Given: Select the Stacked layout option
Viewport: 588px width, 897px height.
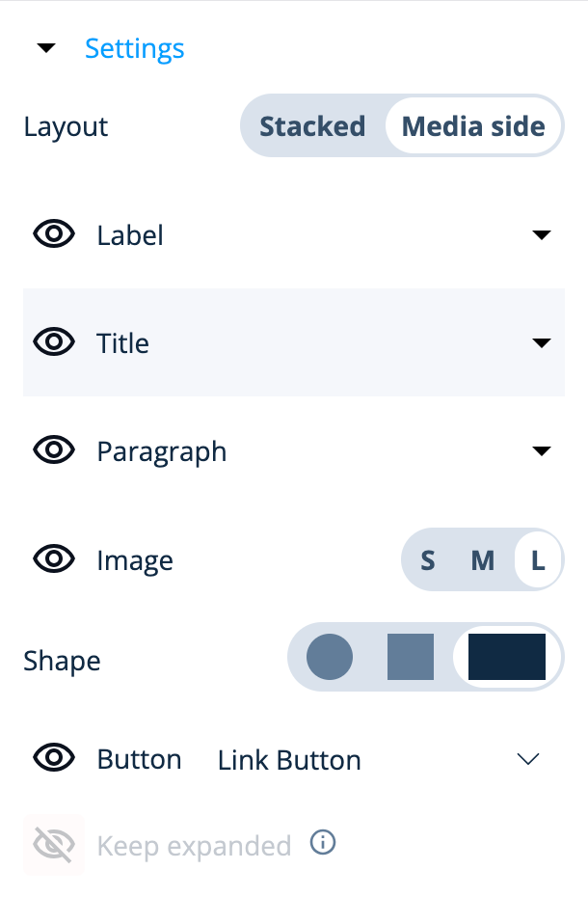Looking at the screenshot, I should coord(312,125).
